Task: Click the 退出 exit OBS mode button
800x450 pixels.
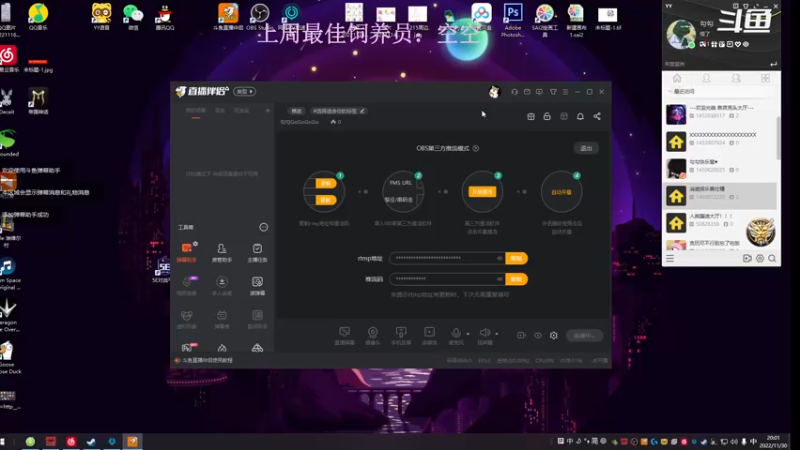Action: [x=586, y=148]
